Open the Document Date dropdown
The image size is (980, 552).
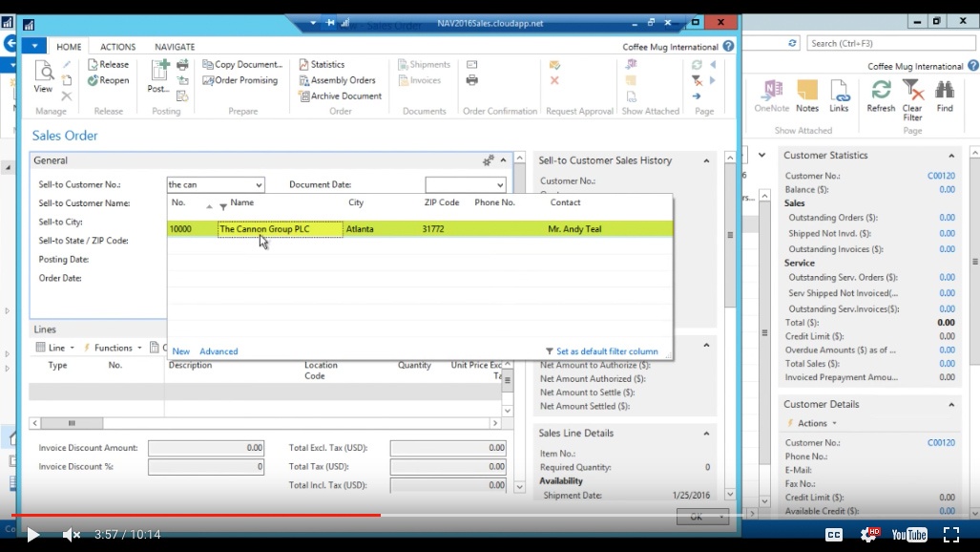[x=500, y=184]
